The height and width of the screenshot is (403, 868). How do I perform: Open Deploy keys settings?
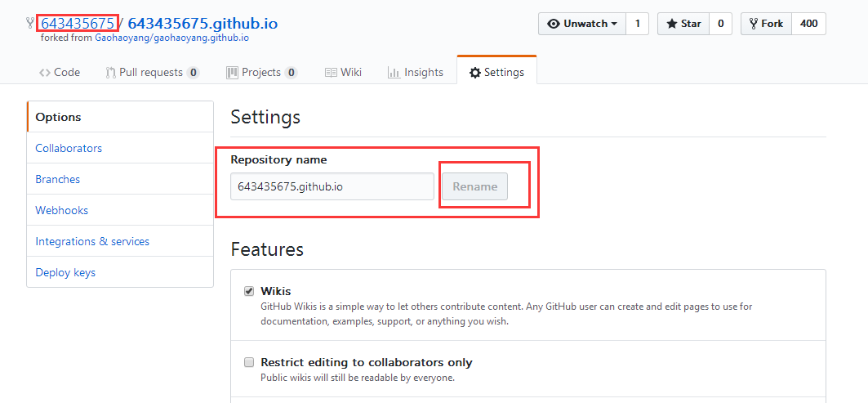pos(120,272)
